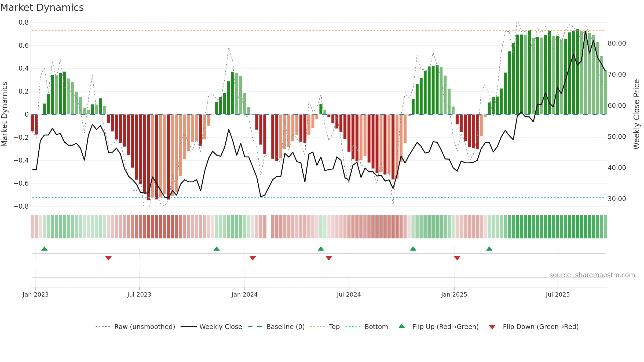Click the 0.8 tick on the left axis
This screenshot has height=362, width=644.
(24, 23)
